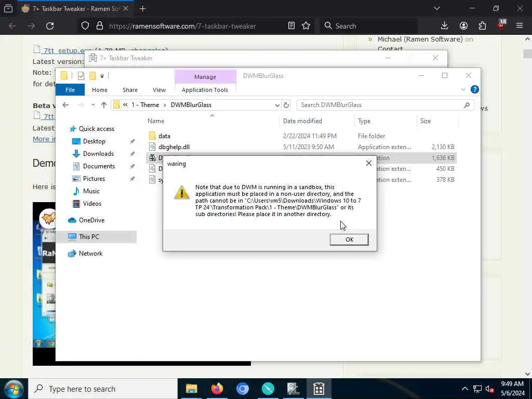Screen dimensions: 532x399
Task: Expand the Explorer ribbon with the chevron
Action: click(x=463, y=89)
